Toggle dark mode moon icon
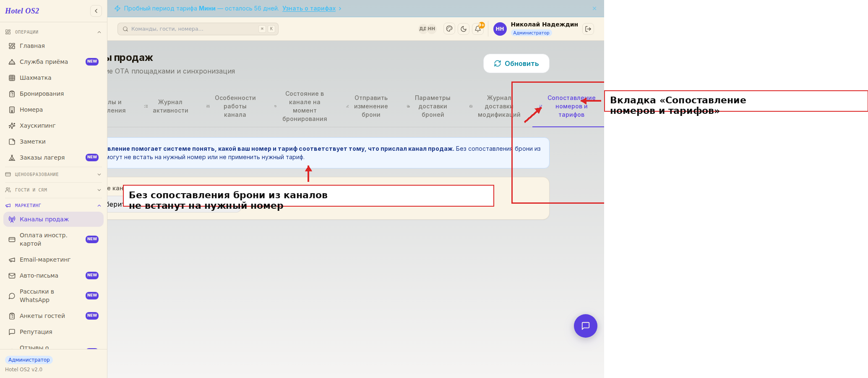Image resolution: width=868 pixels, height=378 pixels. [x=464, y=29]
